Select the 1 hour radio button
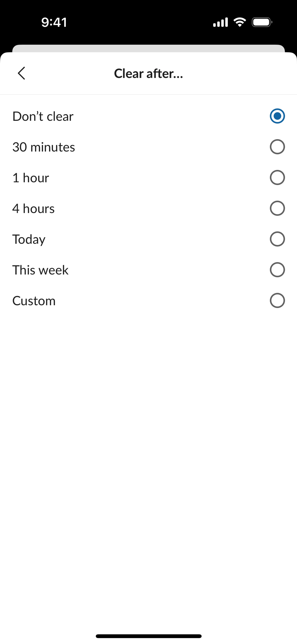The image size is (297, 644). point(277,177)
